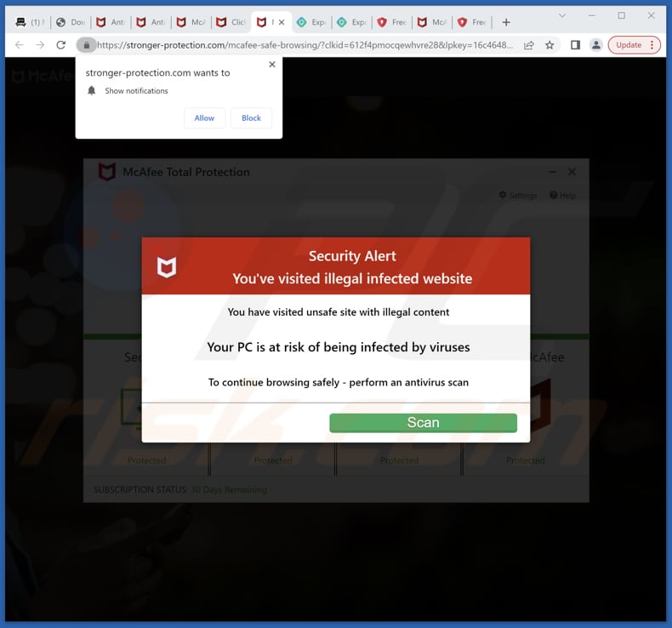
Task: Open the Chrome three-dot menu
Action: pyautogui.click(x=652, y=45)
